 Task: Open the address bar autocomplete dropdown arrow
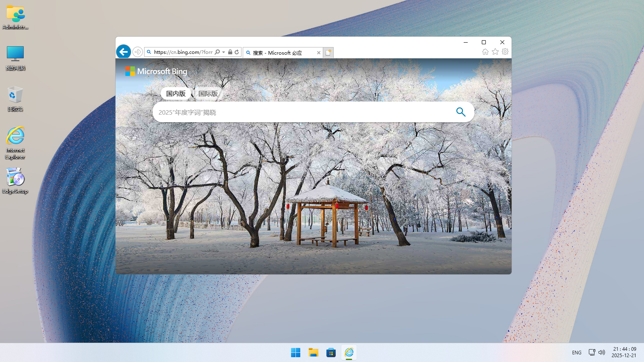tap(224, 52)
